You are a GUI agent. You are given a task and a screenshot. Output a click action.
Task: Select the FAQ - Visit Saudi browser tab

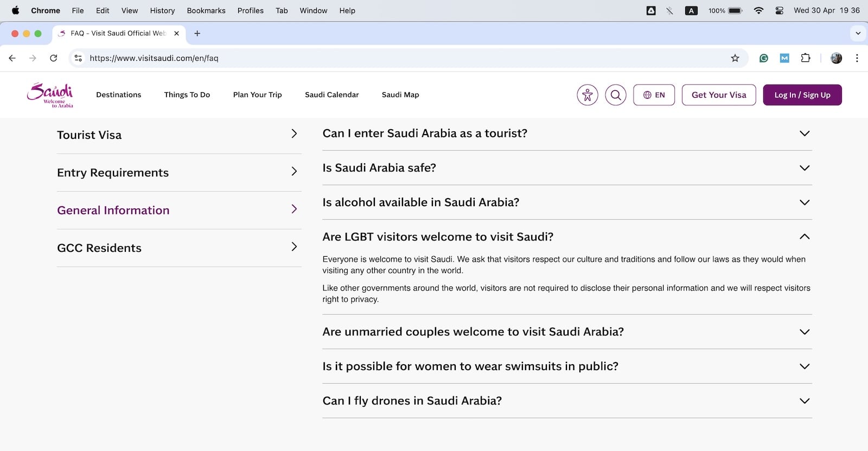[x=119, y=34]
